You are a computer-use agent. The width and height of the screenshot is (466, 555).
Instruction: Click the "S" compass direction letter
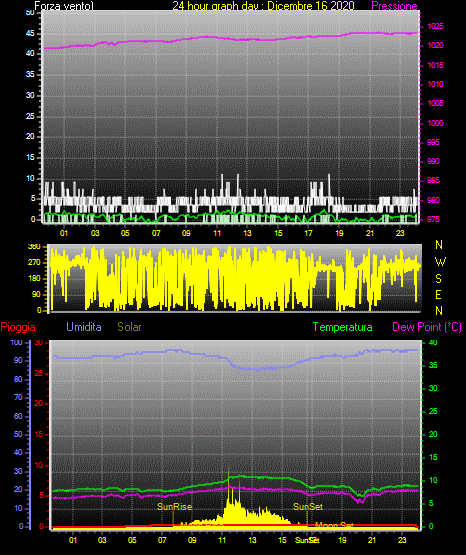point(438,279)
